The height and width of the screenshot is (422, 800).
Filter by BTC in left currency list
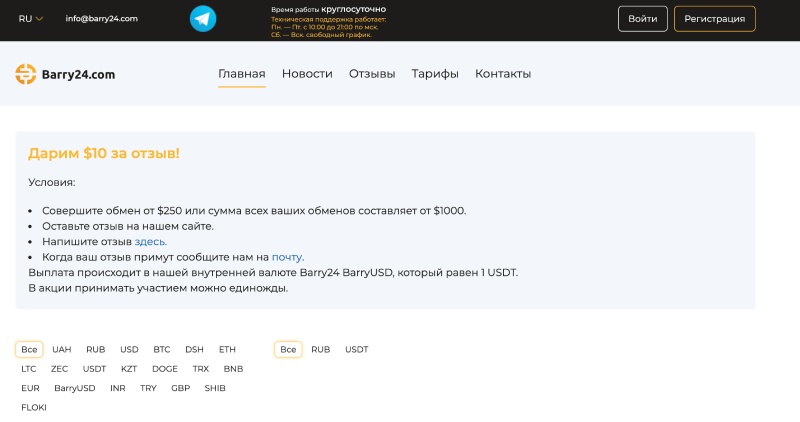click(x=162, y=350)
